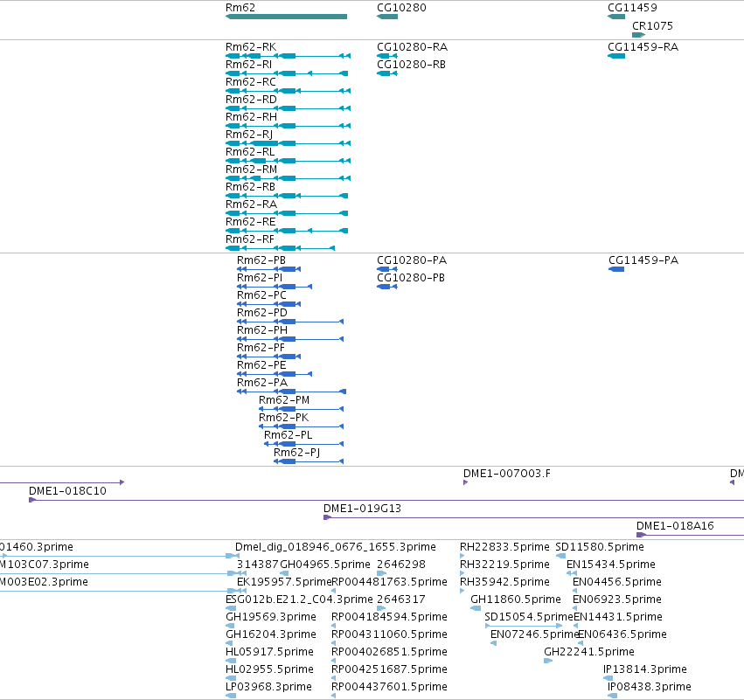
Task: Select protein Rm62-PL
Action: tap(303, 444)
